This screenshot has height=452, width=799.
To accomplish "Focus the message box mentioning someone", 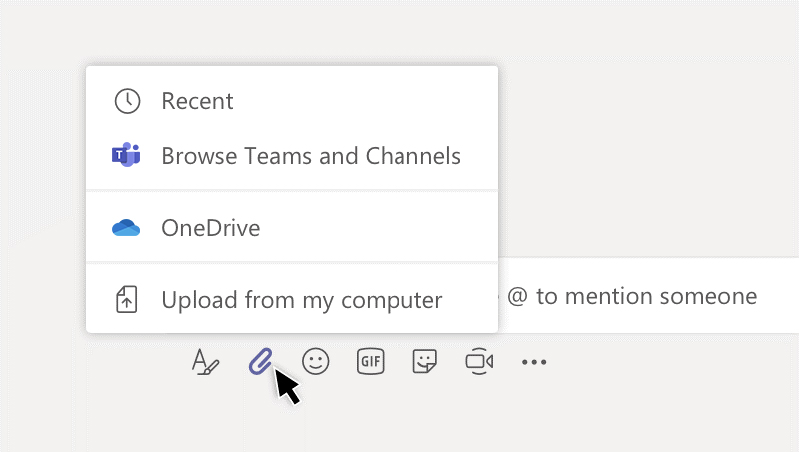I will pyautogui.click(x=648, y=296).
